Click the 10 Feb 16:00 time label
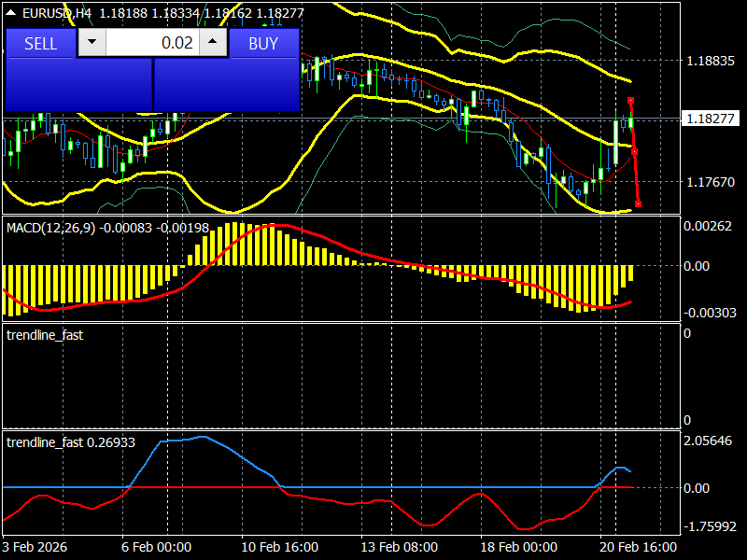Screen dimensions: 747x560 click(279, 547)
